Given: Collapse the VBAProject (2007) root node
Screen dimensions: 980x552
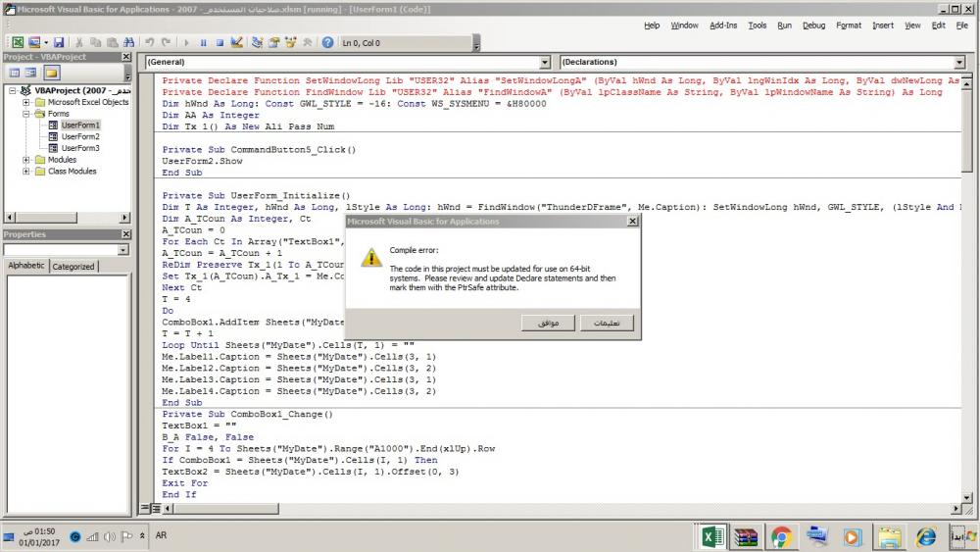Looking at the screenshot, I should pos(12,90).
